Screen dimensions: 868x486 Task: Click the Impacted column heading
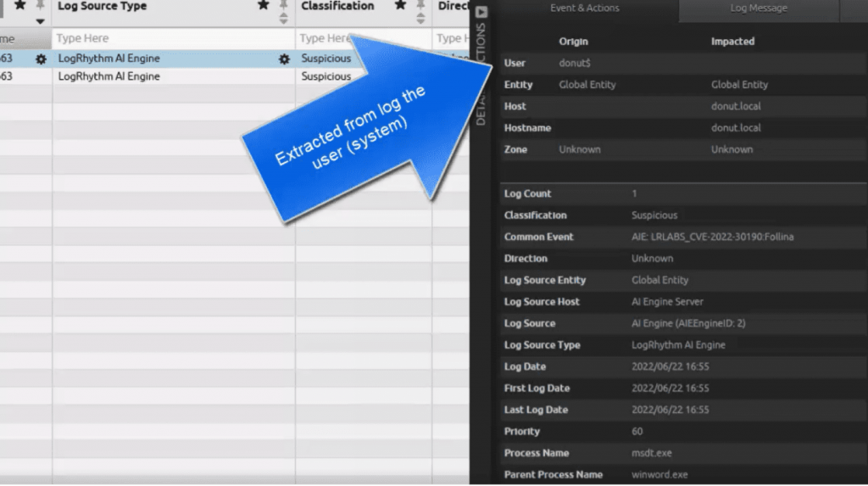click(x=732, y=42)
